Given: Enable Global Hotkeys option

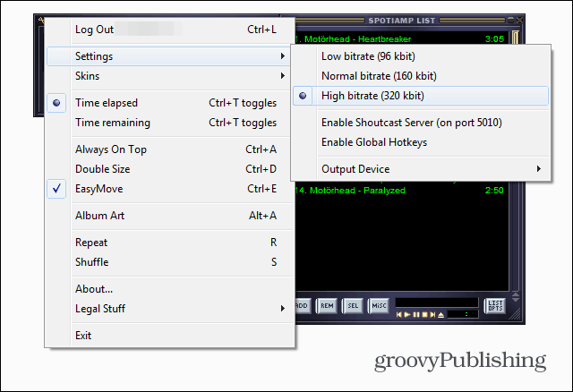Looking at the screenshot, I should (421, 142).
